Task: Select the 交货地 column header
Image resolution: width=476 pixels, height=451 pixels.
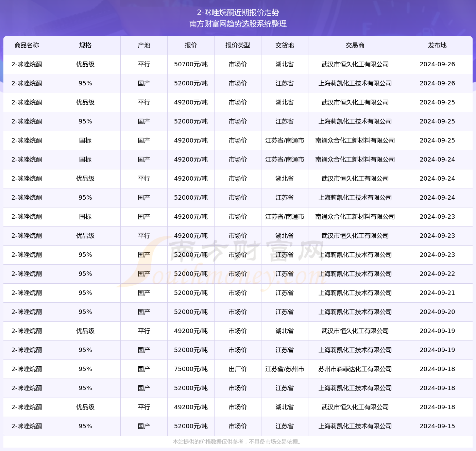Action: click(x=285, y=45)
